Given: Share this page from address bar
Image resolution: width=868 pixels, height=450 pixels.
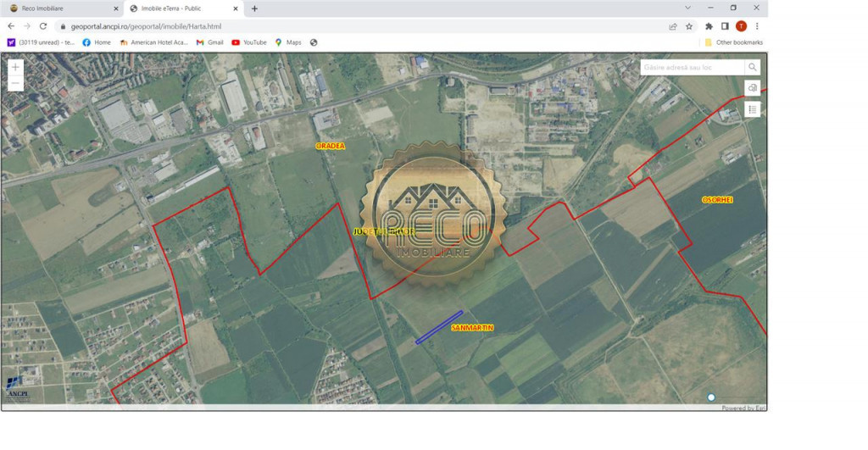Looking at the screenshot, I should click(x=672, y=26).
